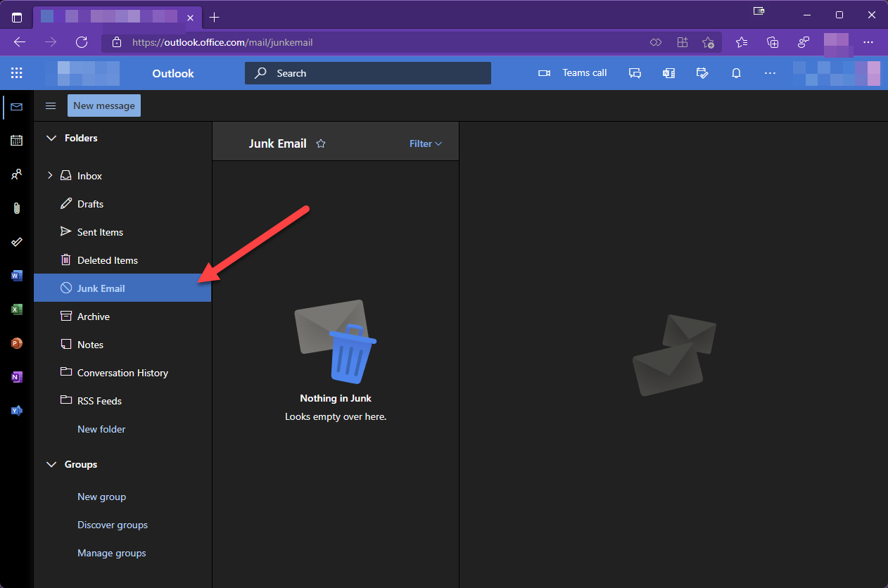
Task: Open Microsoft To Do checkmark icon
Action: [16, 241]
